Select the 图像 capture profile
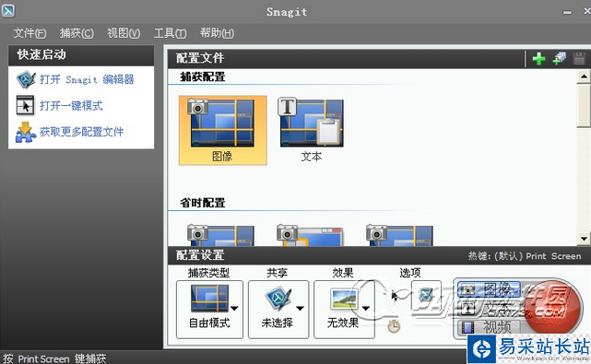 (x=223, y=130)
